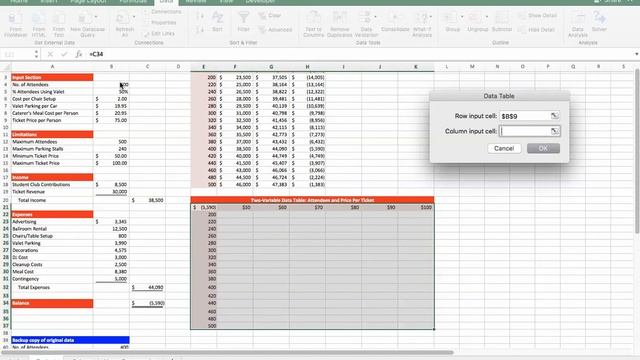Image resolution: width=640 pixels, height=360 pixels.
Task: Click the Name Box stepper arrows
Action: pos(36,54)
